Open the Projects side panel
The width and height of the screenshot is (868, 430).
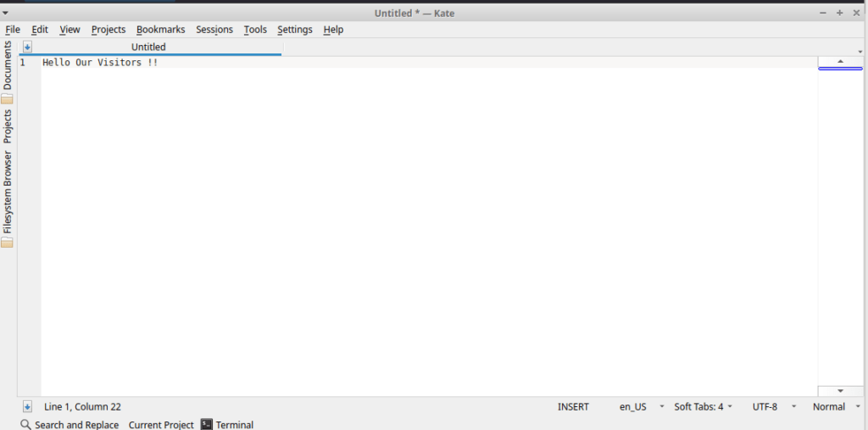[x=7, y=126]
